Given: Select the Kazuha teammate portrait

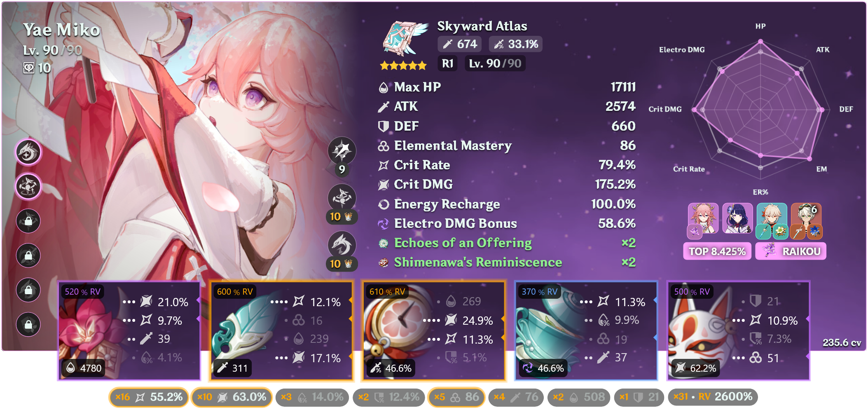Looking at the screenshot, I should (x=772, y=219).
